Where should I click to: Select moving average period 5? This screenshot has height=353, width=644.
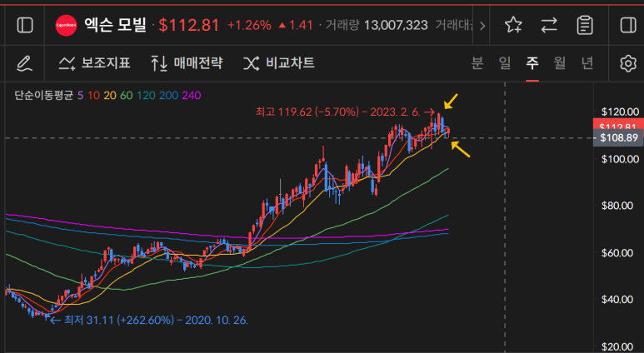pos(80,95)
